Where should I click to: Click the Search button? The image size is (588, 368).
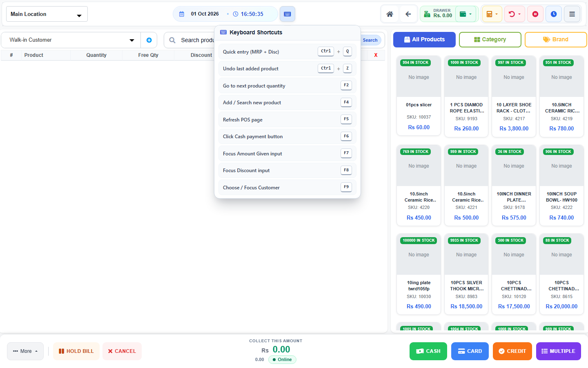click(370, 40)
